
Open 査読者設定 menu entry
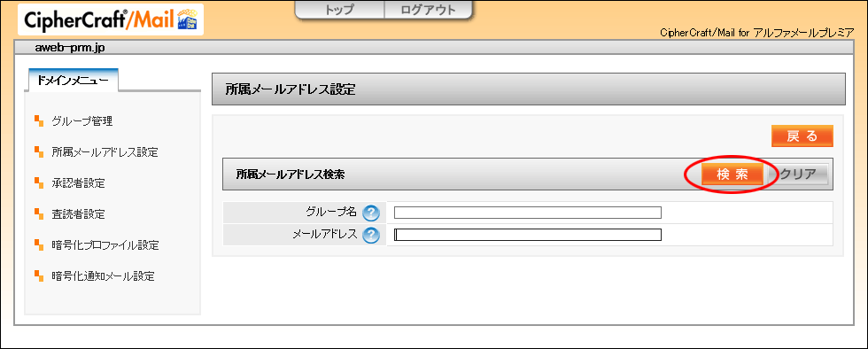78,213
